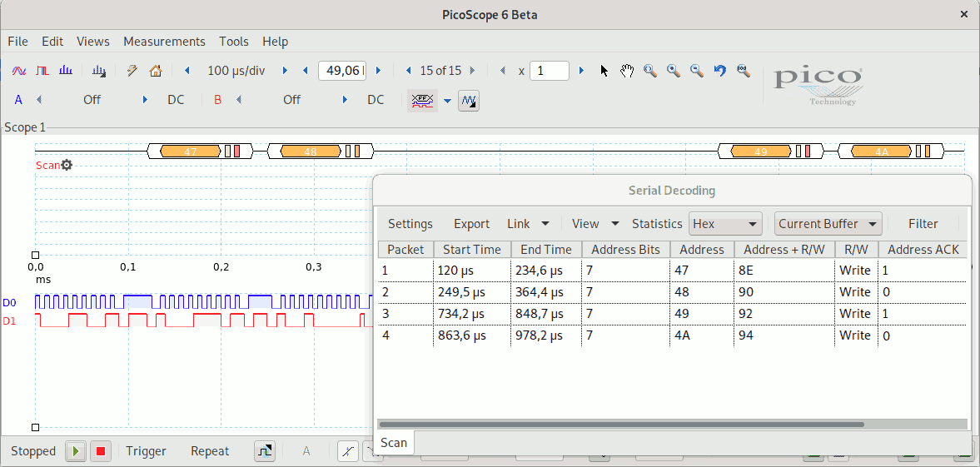Open dropdown arrow next to digital inputs
The height and width of the screenshot is (467, 980).
pos(447,101)
